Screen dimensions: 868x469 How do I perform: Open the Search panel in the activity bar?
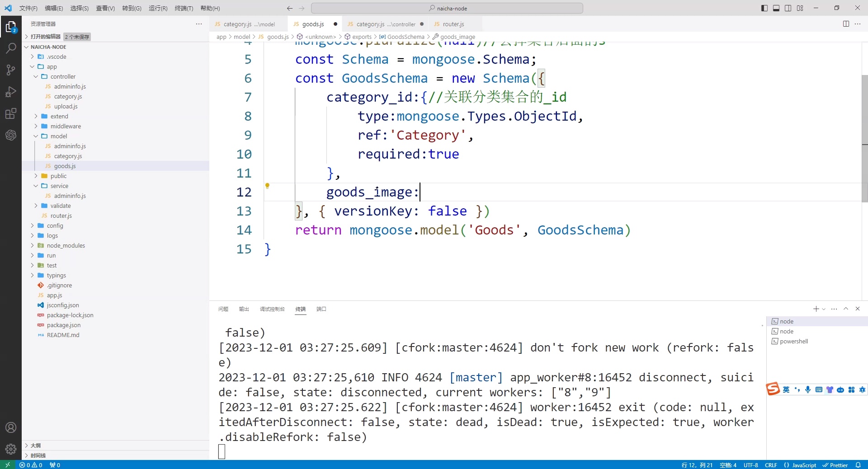pos(10,48)
